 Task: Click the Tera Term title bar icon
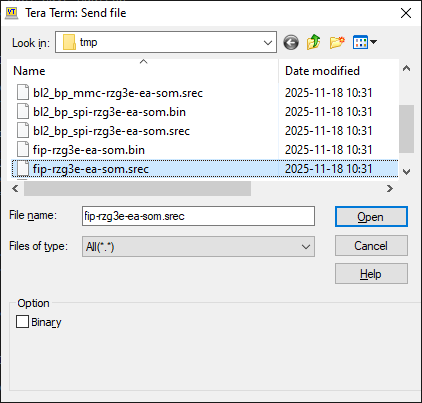pyautogui.click(x=12, y=13)
